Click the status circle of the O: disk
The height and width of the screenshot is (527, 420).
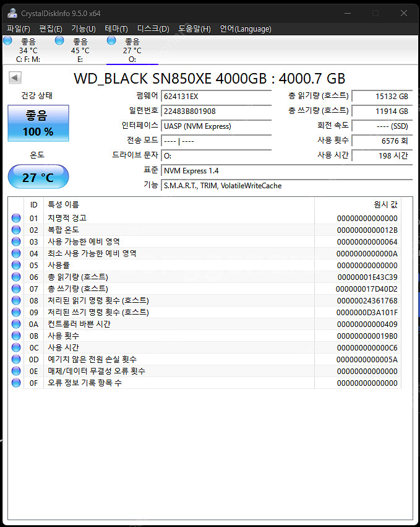pos(111,41)
